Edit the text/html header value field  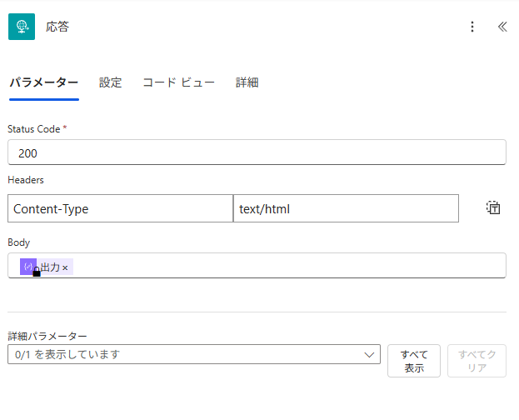tap(346, 208)
